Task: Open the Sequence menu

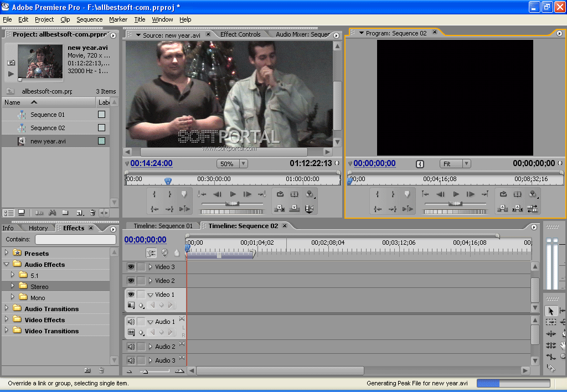Action: tap(89, 19)
